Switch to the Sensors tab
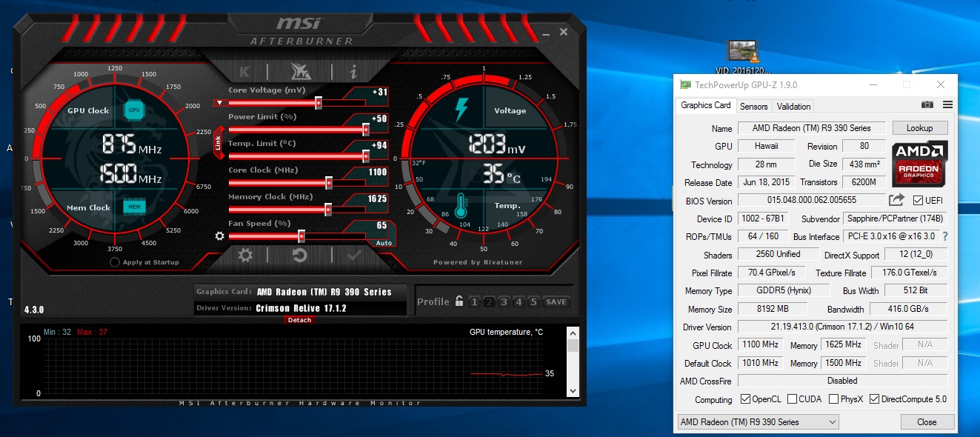 click(x=754, y=107)
